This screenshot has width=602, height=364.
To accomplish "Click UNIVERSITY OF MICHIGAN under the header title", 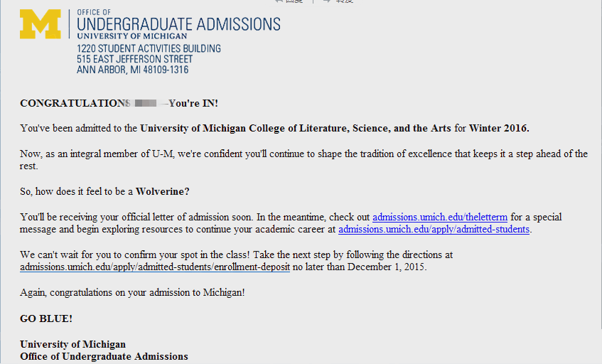I will tap(132, 36).
